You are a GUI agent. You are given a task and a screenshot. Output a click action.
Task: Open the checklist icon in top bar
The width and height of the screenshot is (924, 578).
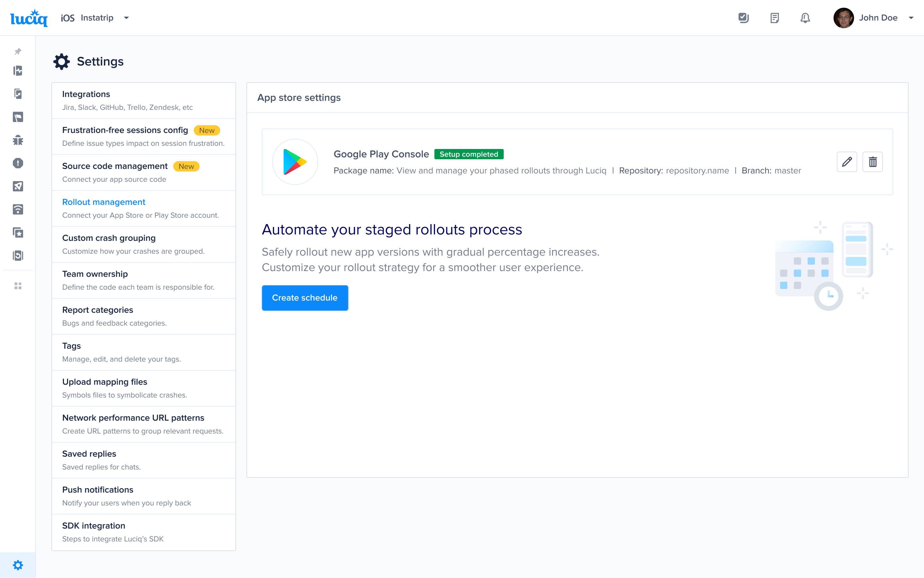[743, 18]
